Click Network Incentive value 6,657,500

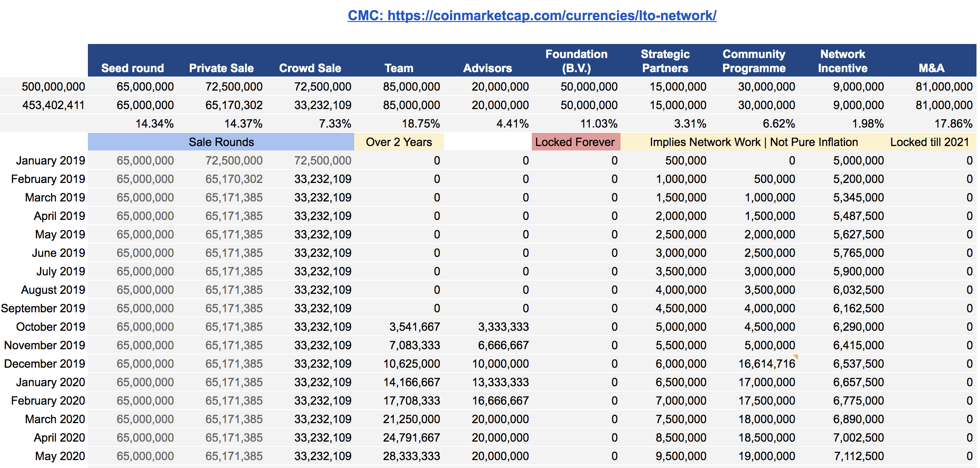[859, 382]
